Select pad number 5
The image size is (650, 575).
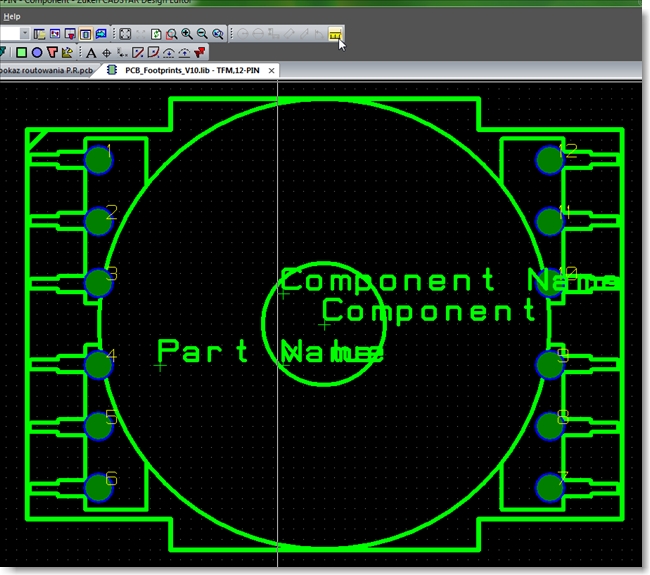[x=98, y=426]
